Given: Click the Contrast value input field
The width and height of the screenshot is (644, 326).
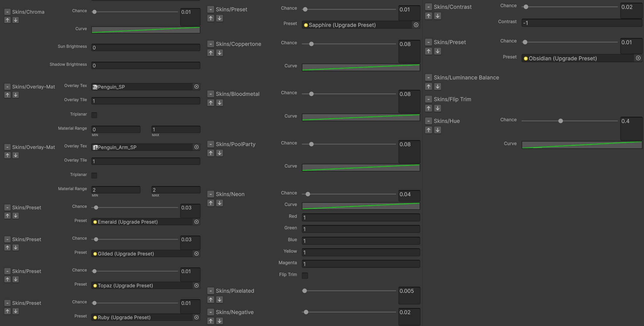Looking at the screenshot, I should 582,23.
